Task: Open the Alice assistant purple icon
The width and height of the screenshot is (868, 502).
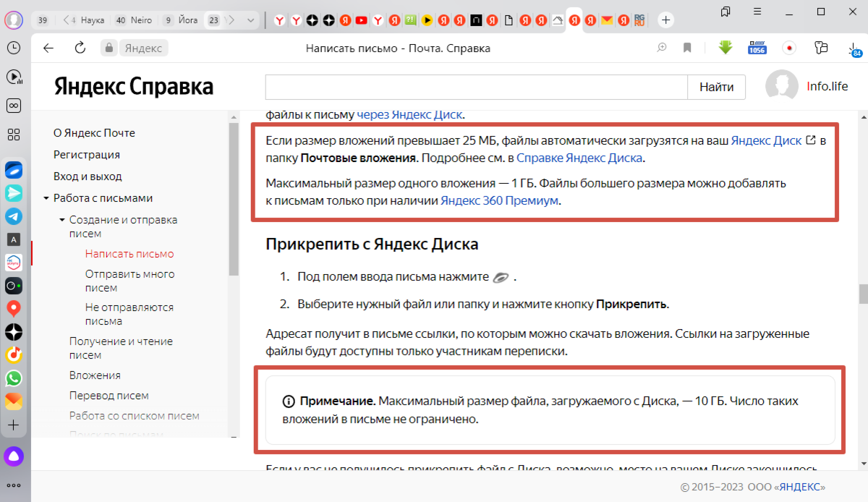Action: pos(14,456)
